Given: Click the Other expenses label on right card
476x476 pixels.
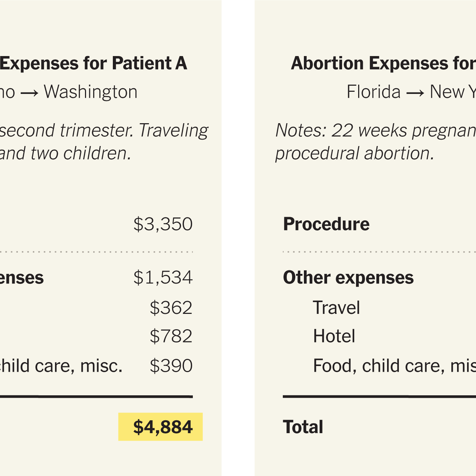Looking at the screenshot, I should [x=348, y=277].
